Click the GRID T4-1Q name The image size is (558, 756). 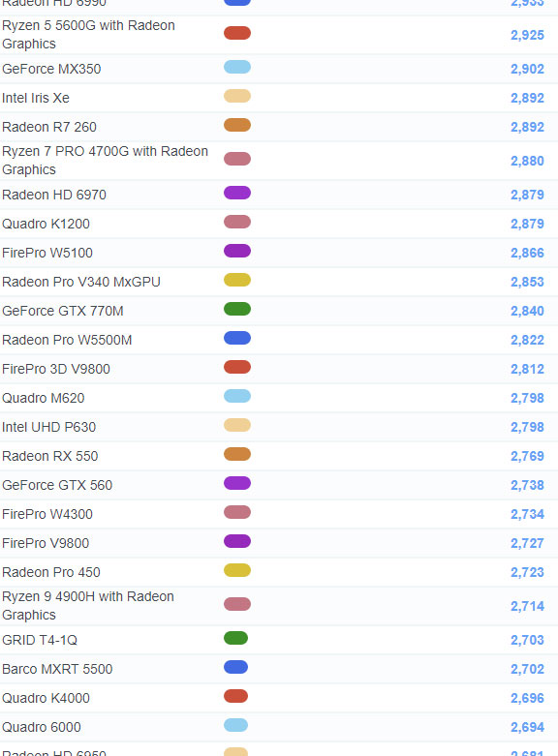tap(40, 640)
